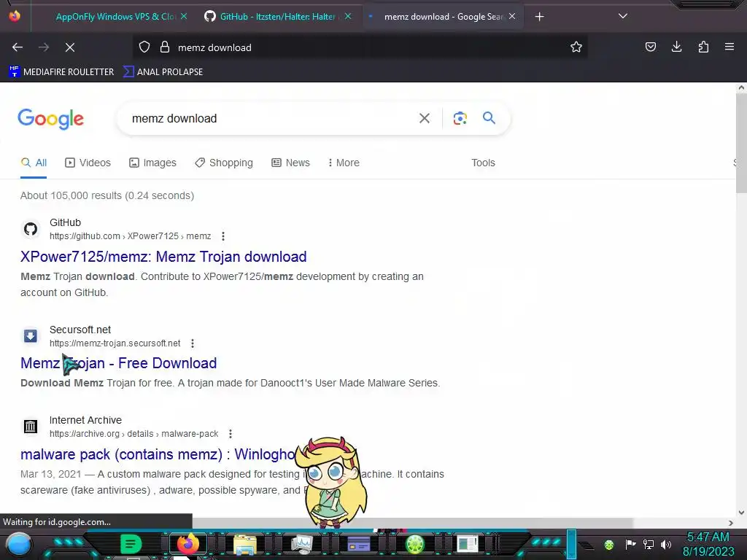
Task: Click the Google logo
Action: point(50,119)
